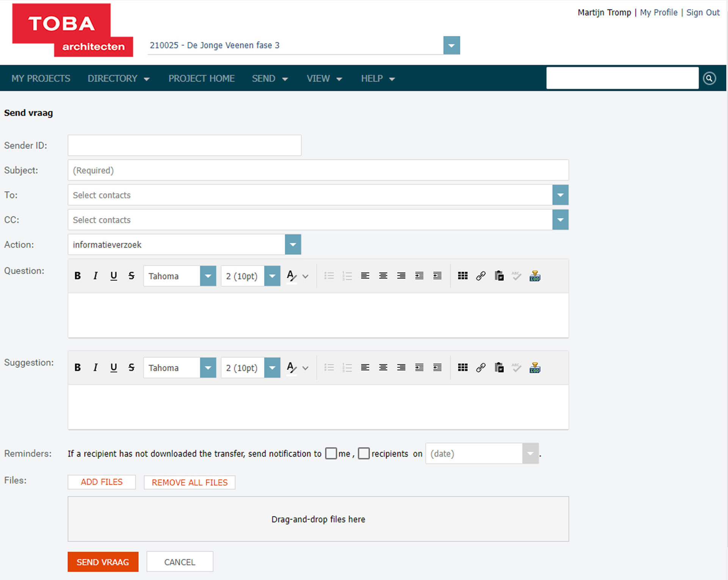Open the To contacts dropdown
The width and height of the screenshot is (728, 580).
(560, 195)
